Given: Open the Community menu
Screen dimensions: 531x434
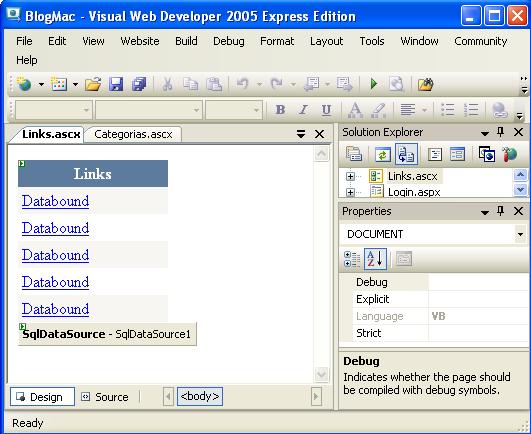Looking at the screenshot, I should tap(481, 41).
